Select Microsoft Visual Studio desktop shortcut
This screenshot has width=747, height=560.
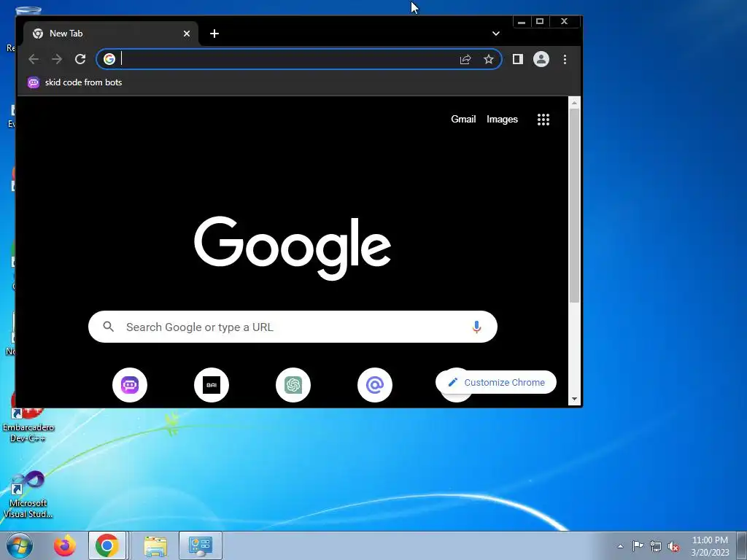pos(28,495)
